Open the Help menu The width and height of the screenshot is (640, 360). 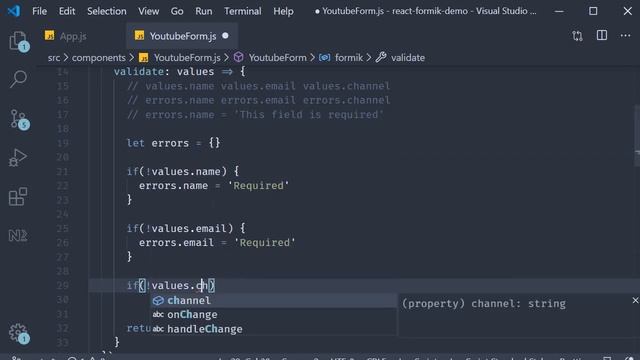283,11
